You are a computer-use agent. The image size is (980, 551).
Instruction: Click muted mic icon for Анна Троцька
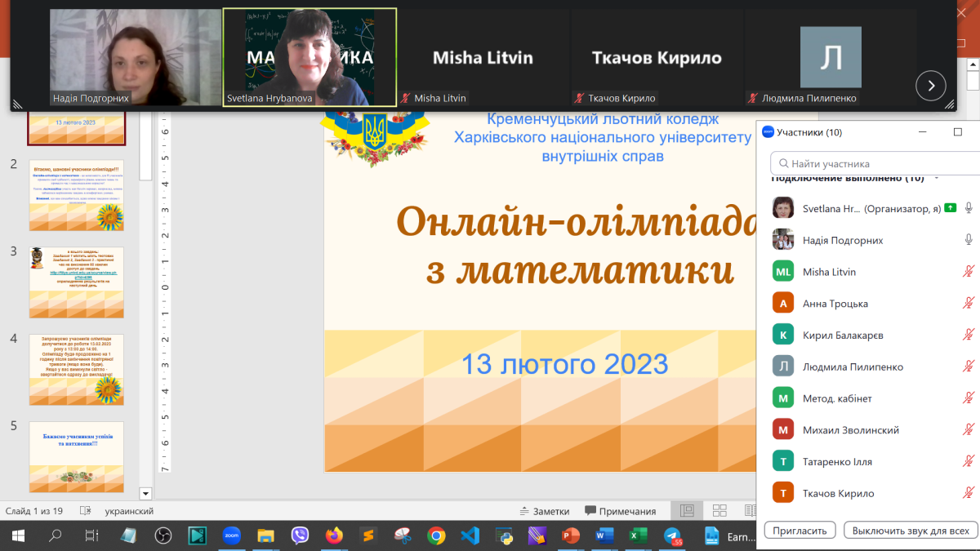point(969,304)
